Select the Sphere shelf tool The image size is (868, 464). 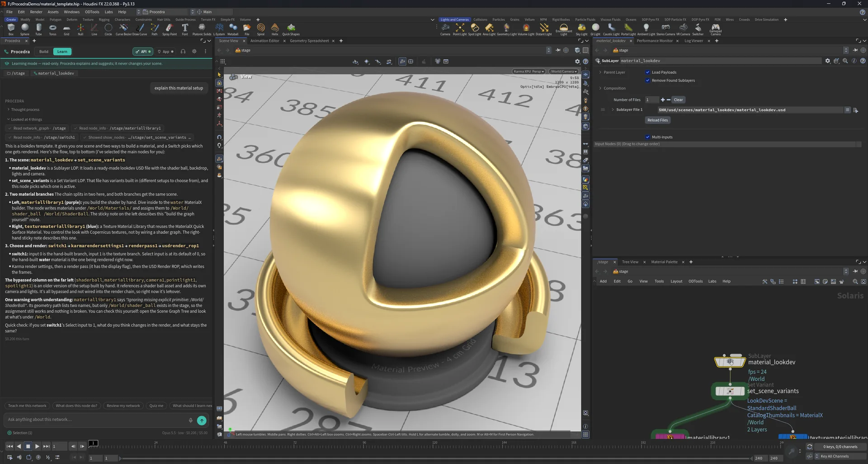click(x=25, y=29)
